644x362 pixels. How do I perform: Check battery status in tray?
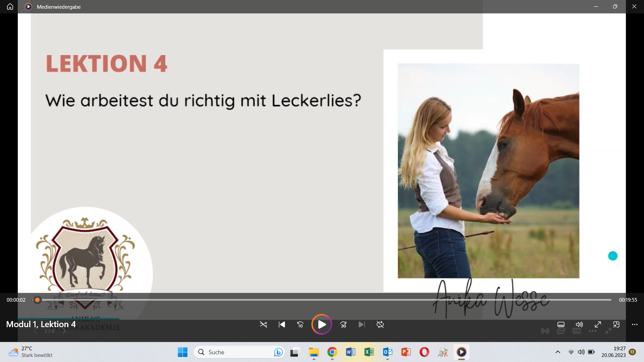pyautogui.click(x=591, y=352)
